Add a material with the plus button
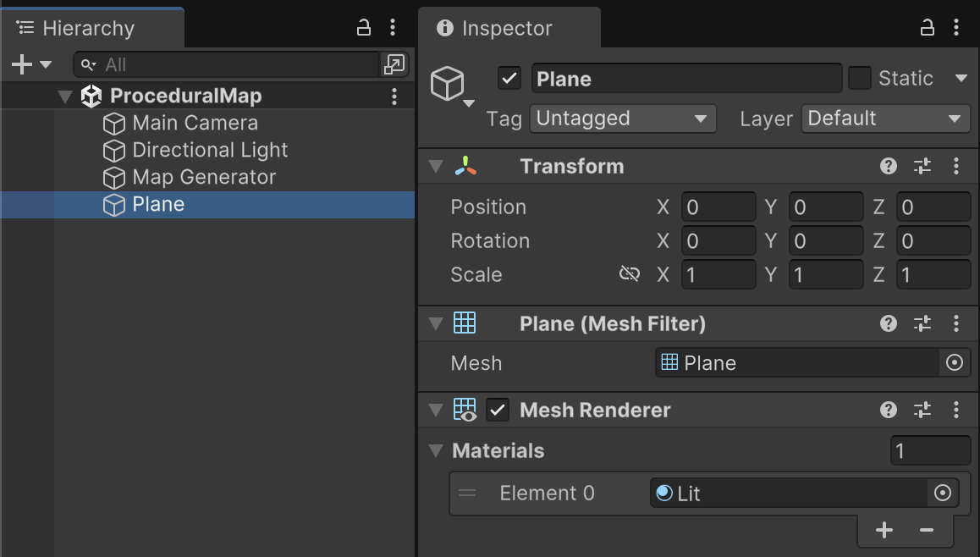The height and width of the screenshot is (557, 980). tap(884, 530)
